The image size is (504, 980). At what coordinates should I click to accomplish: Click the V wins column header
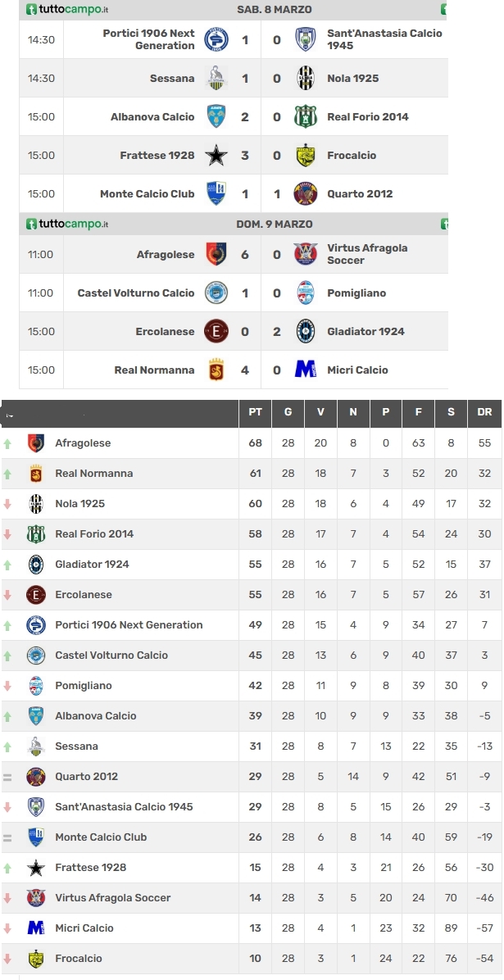click(x=320, y=412)
